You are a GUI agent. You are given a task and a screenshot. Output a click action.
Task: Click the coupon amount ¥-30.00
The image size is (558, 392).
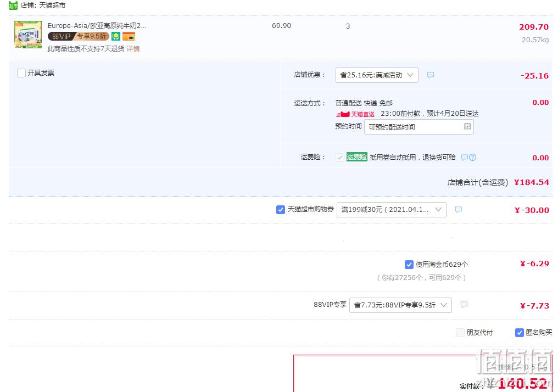coord(532,210)
